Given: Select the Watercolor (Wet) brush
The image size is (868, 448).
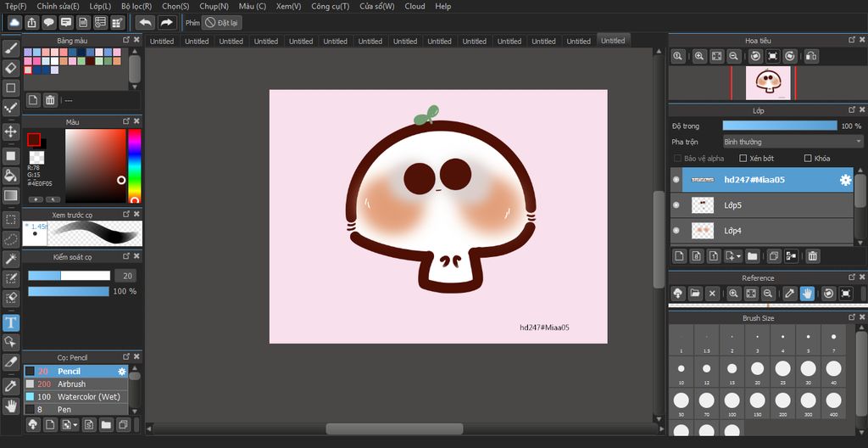Looking at the screenshot, I should [x=75, y=396].
